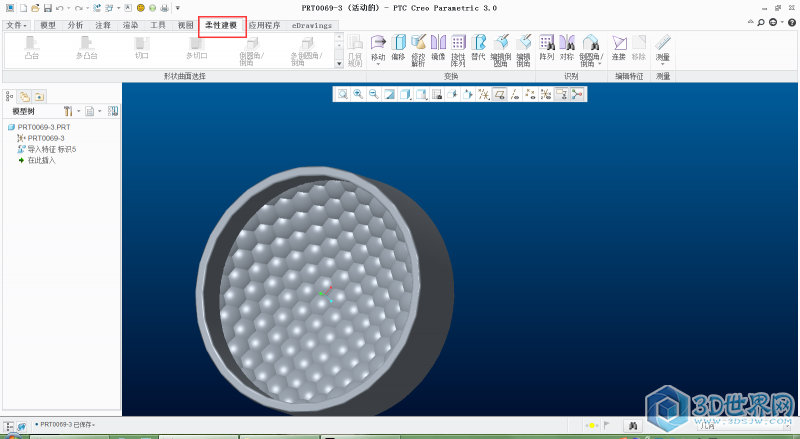The image size is (800, 439).
Task: Open the display style cube dropdown
Action: (405, 94)
